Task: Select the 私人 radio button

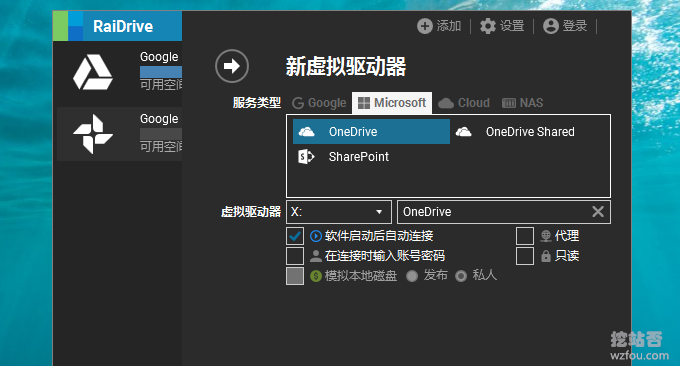Action: (x=461, y=276)
